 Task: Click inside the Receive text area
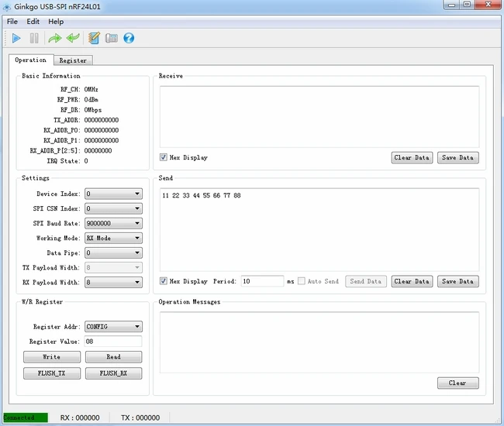319,117
